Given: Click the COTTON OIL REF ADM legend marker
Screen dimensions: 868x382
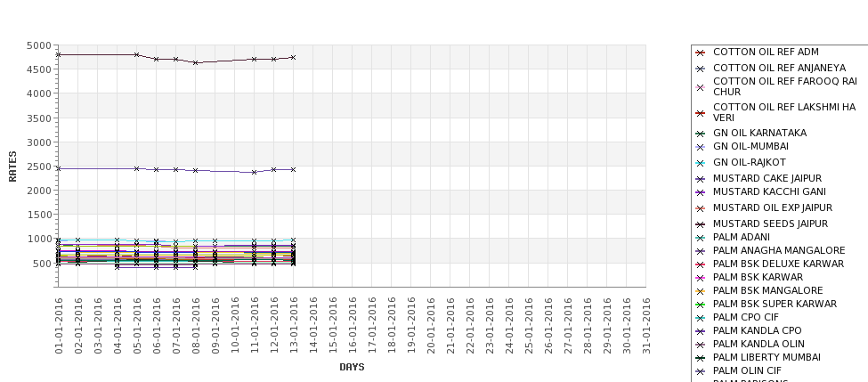Looking at the screenshot, I should tap(700, 53).
